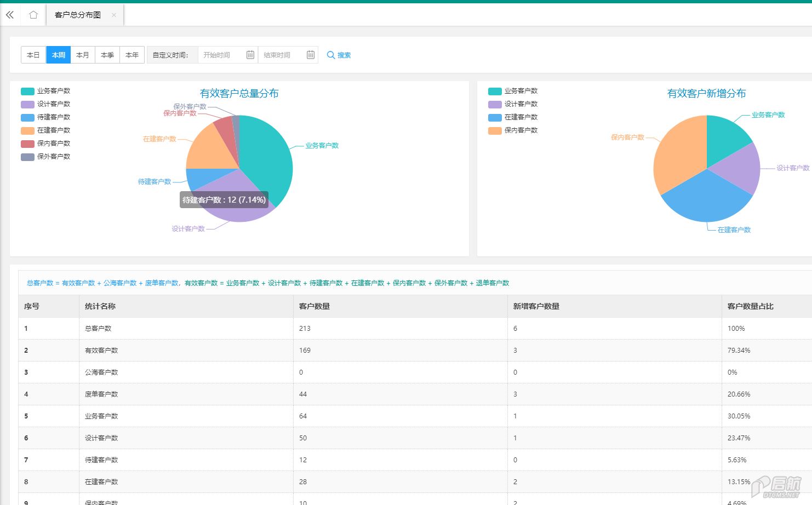Click the 有效客户总量分布 chart title
The height and width of the screenshot is (505, 812).
coord(239,94)
